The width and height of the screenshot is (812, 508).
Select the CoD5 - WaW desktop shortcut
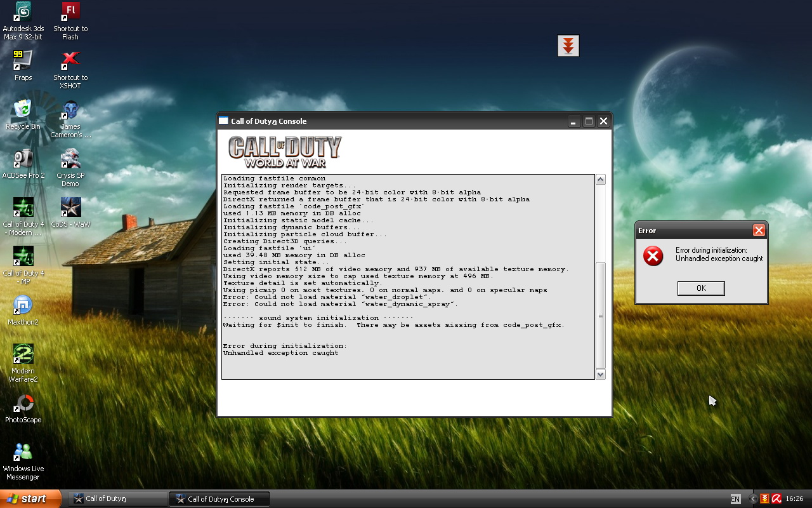[x=70, y=212]
